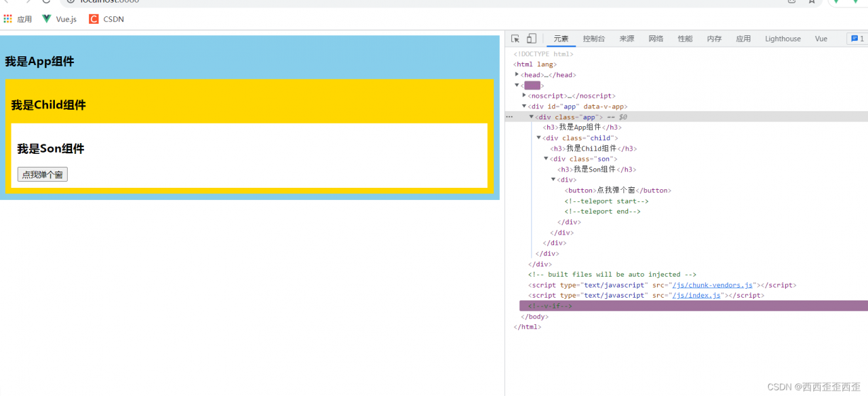Switch to the 来源 tab

click(627, 39)
